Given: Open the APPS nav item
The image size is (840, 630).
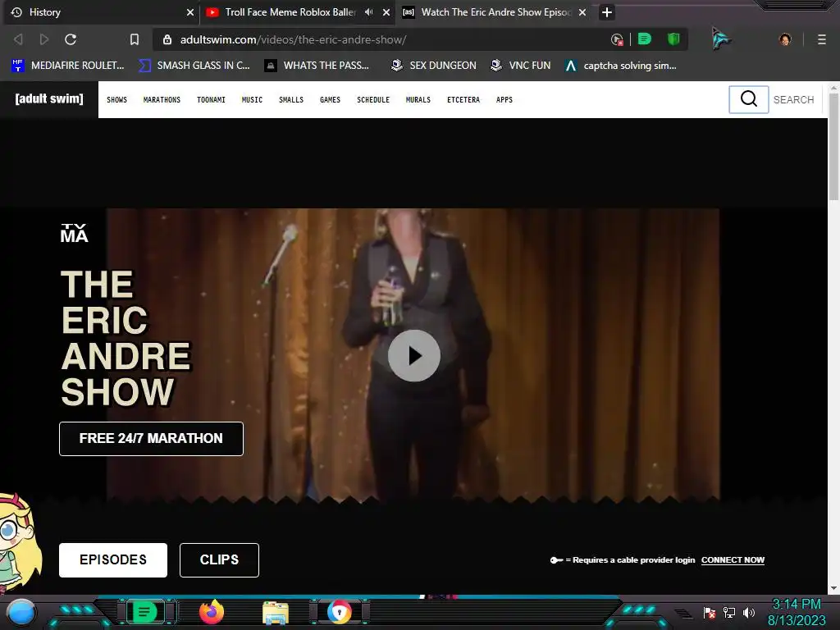Looking at the screenshot, I should (504, 99).
